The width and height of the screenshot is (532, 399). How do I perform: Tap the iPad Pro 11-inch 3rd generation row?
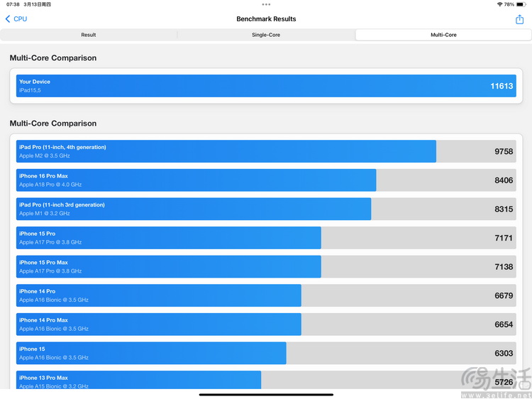click(266, 209)
